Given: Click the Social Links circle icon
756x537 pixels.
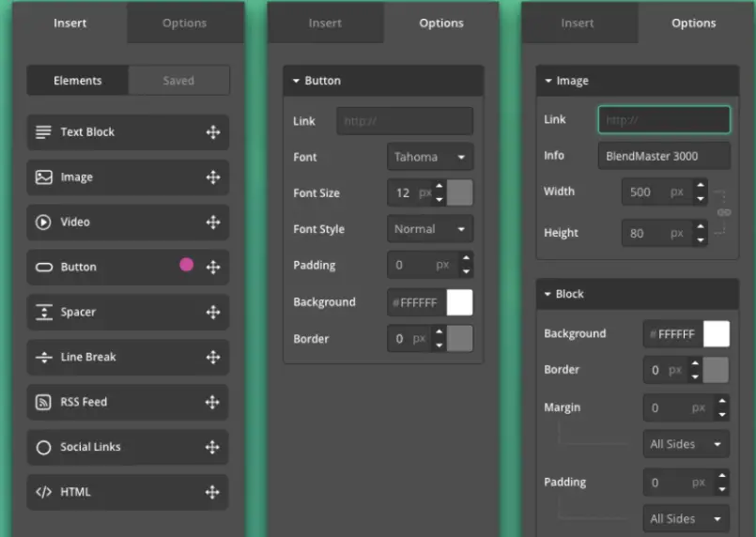Looking at the screenshot, I should tap(43, 447).
